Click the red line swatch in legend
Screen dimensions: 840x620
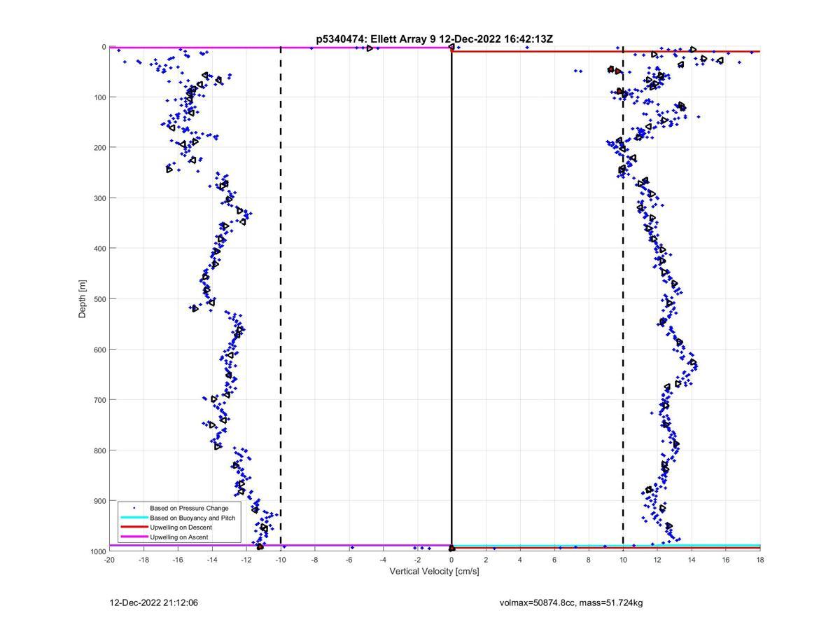[134, 528]
